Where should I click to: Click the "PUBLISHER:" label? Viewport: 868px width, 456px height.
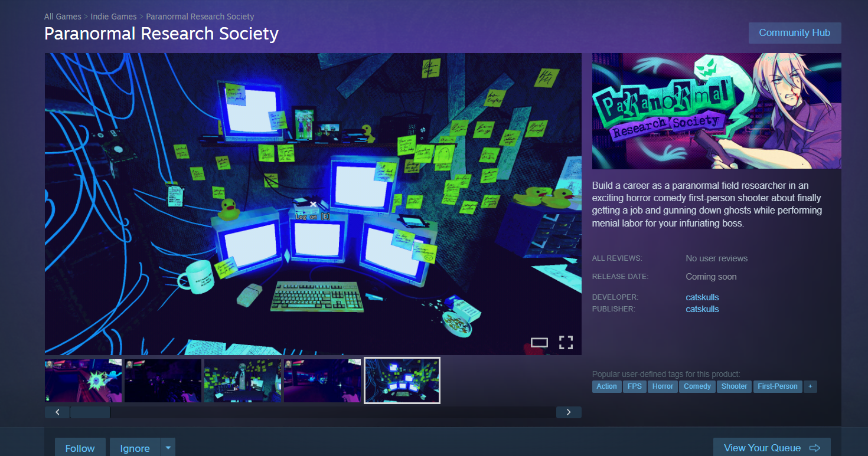coord(614,309)
